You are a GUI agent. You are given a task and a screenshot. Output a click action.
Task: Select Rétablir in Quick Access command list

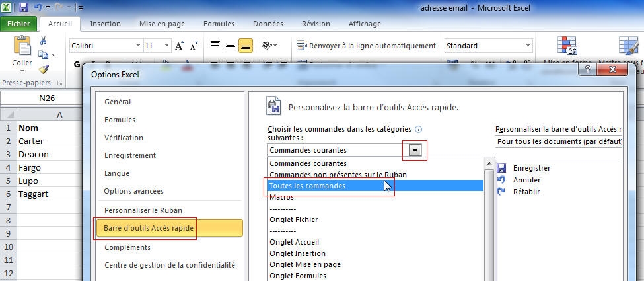point(526,192)
